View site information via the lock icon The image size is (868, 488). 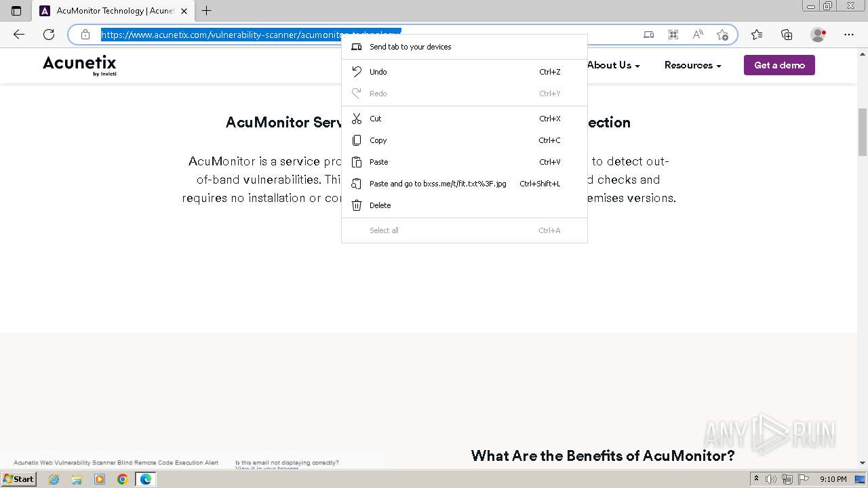[85, 35]
